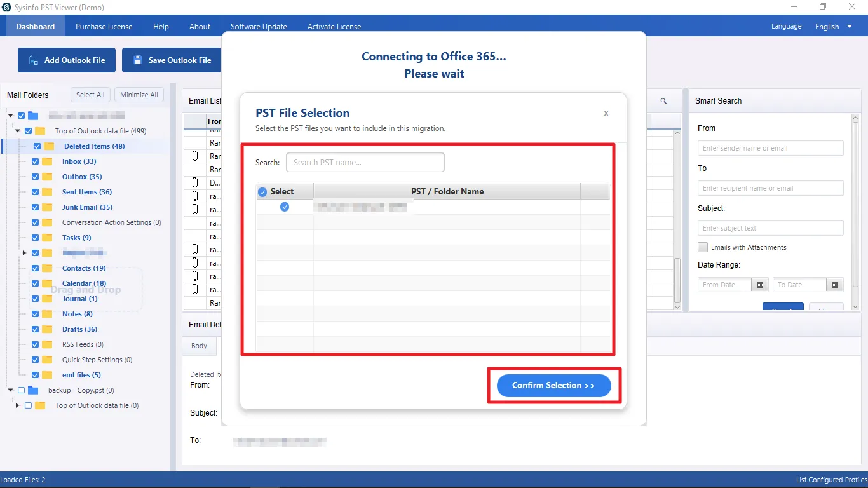Click the Loaded Files: 2 status text
This screenshot has width=868, height=488.
(23, 480)
